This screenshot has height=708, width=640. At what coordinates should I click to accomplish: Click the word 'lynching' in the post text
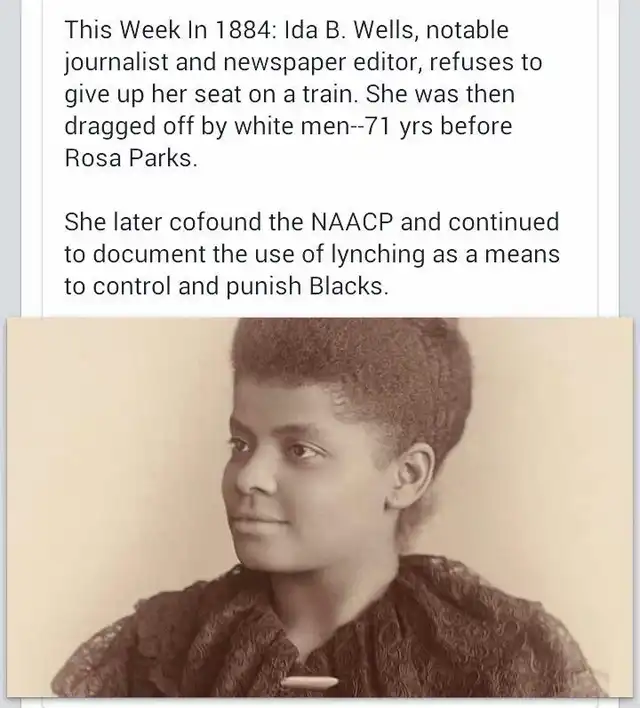click(x=378, y=255)
